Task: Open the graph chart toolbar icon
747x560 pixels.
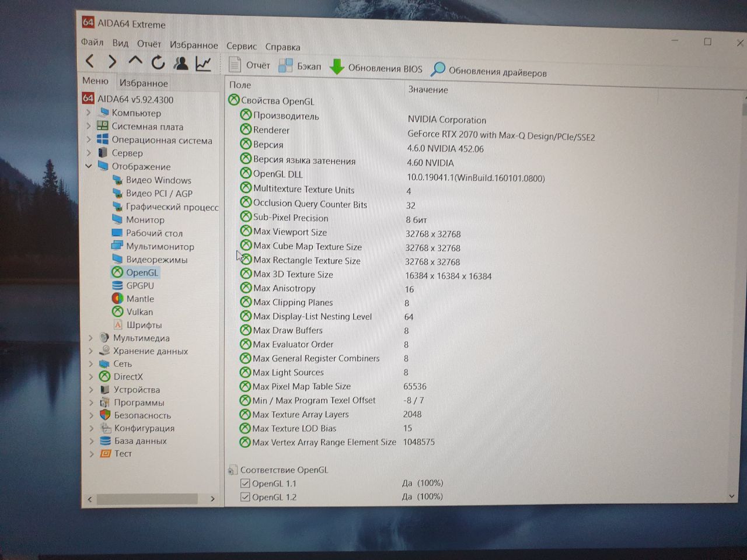Action: point(203,64)
